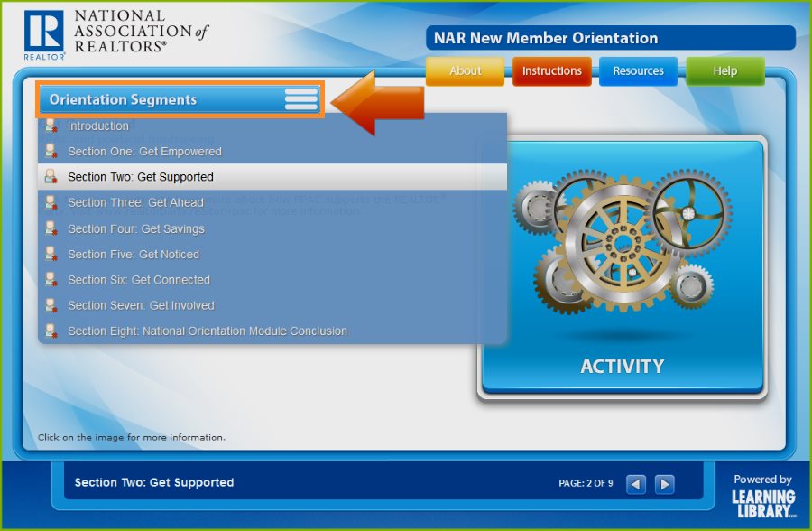The width and height of the screenshot is (812, 531).
Task: Open the Instructions tab
Action: pyautogui.click(x=552, y=71)
